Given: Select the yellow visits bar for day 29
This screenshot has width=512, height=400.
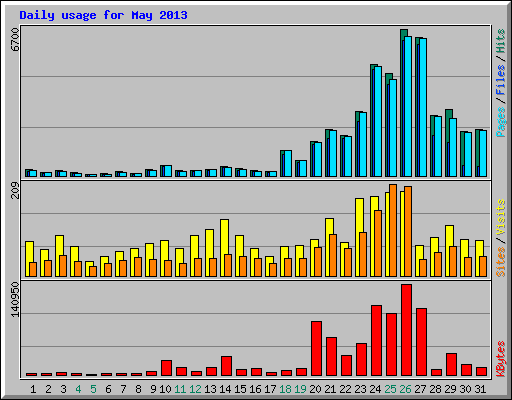Looking at the screenshot, I should (449, 251).
